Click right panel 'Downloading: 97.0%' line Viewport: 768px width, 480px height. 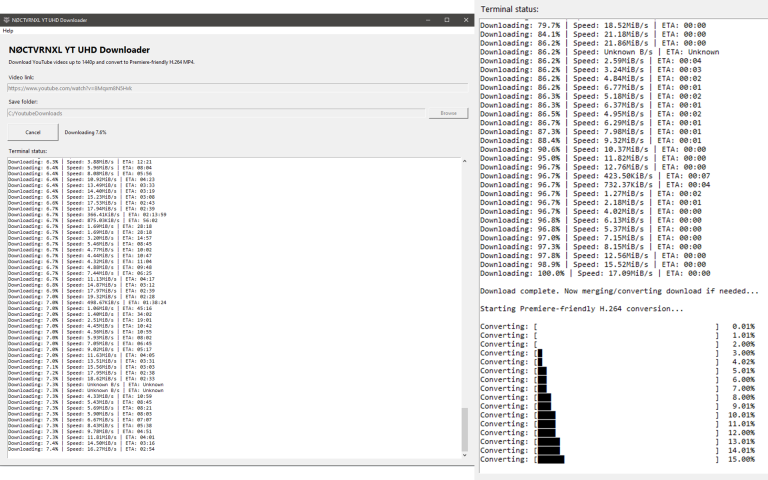point(591,238)
